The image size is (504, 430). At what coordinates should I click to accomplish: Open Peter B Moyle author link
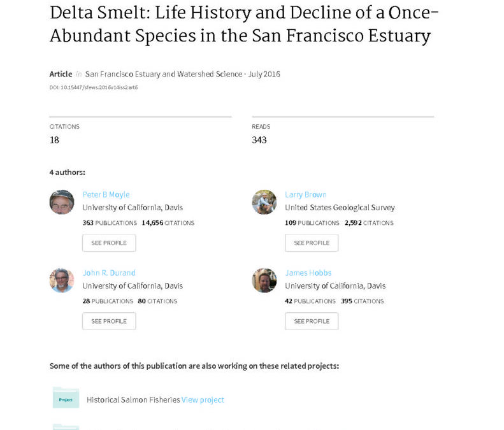[106, 195]
